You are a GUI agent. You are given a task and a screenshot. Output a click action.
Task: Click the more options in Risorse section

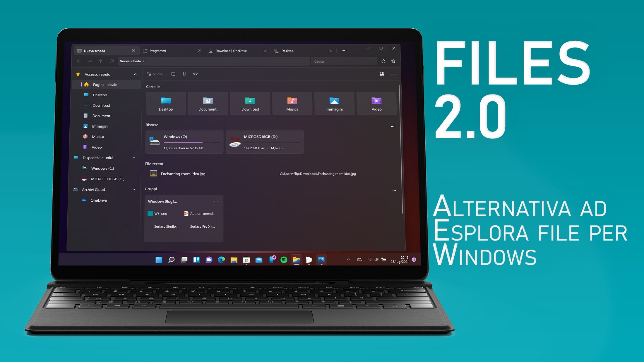[x=393, y=126]
